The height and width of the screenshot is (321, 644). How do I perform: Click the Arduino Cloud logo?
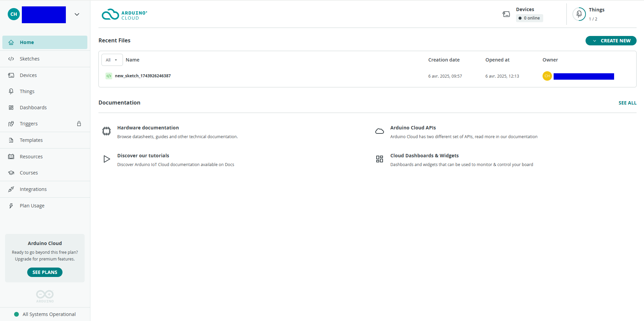[x=124, y=15]
